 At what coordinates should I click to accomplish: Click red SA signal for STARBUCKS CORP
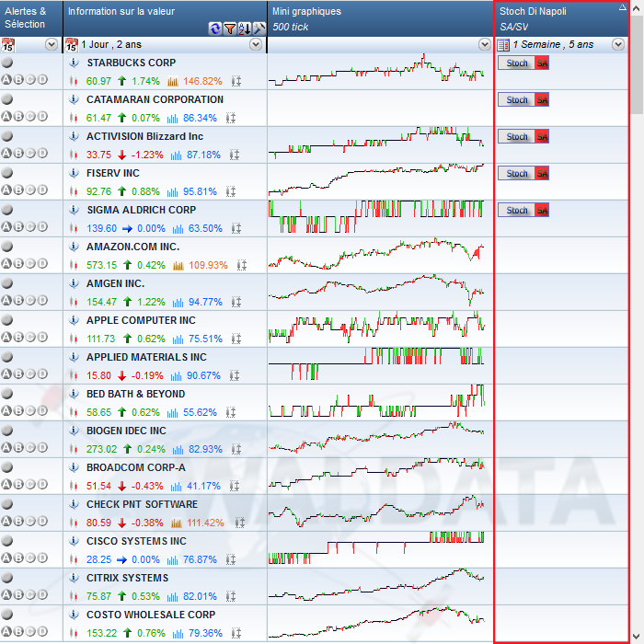click(x=542, y=63)
